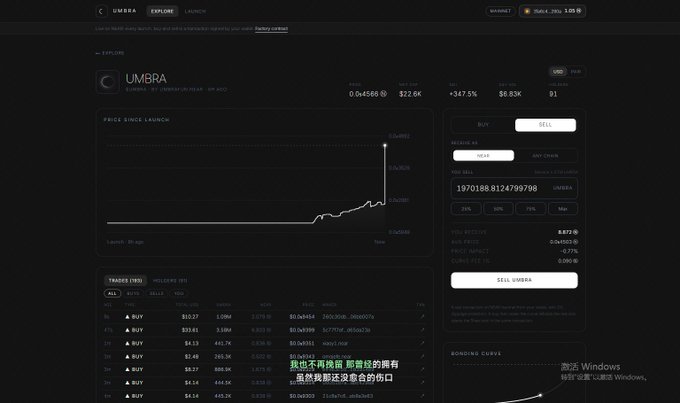680x403 pixels.
Task: Open the Launch nav tab
Action: [195, 11]
